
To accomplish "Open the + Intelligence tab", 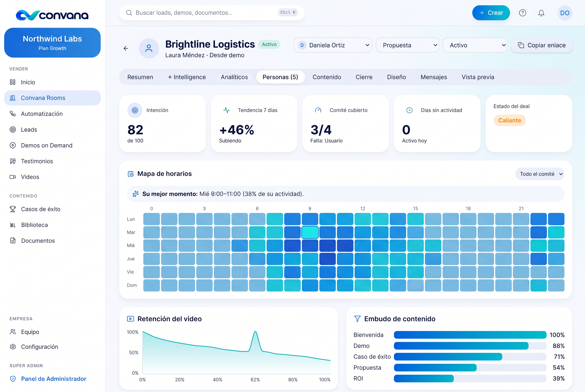I will 187,77.
